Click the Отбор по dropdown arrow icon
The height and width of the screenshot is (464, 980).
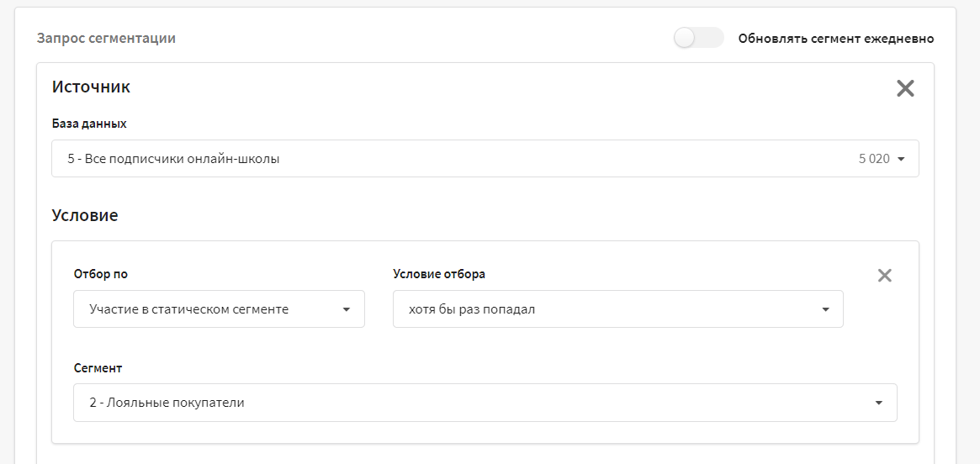[x=347, y=309]
